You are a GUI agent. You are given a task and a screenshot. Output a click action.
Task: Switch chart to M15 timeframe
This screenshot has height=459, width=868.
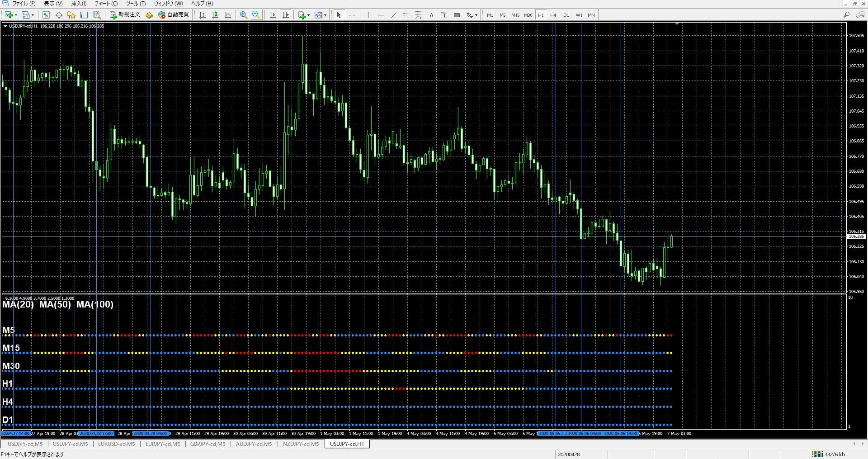tap(515, 15)
